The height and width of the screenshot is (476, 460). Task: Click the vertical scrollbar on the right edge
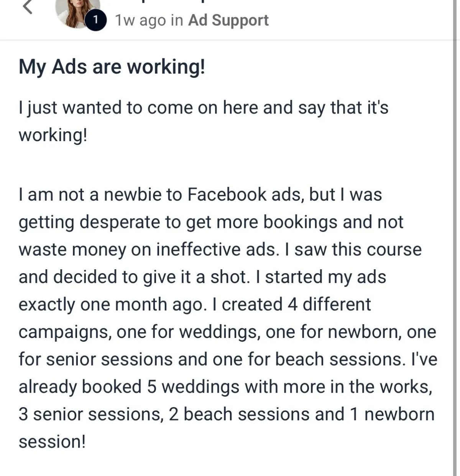click(456, 238)
